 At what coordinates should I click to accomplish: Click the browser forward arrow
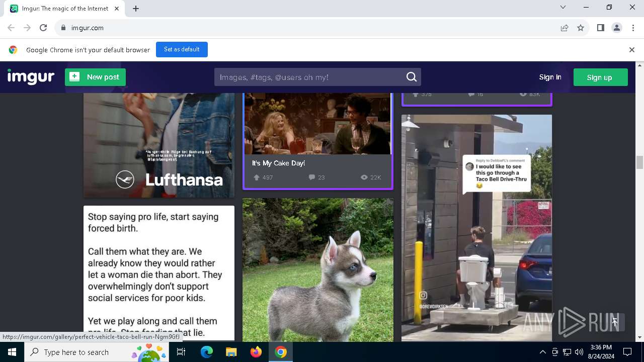(27, 28)
